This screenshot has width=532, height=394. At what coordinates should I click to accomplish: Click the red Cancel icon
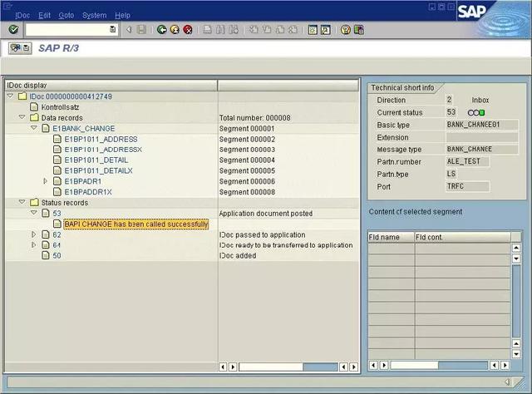188,30
